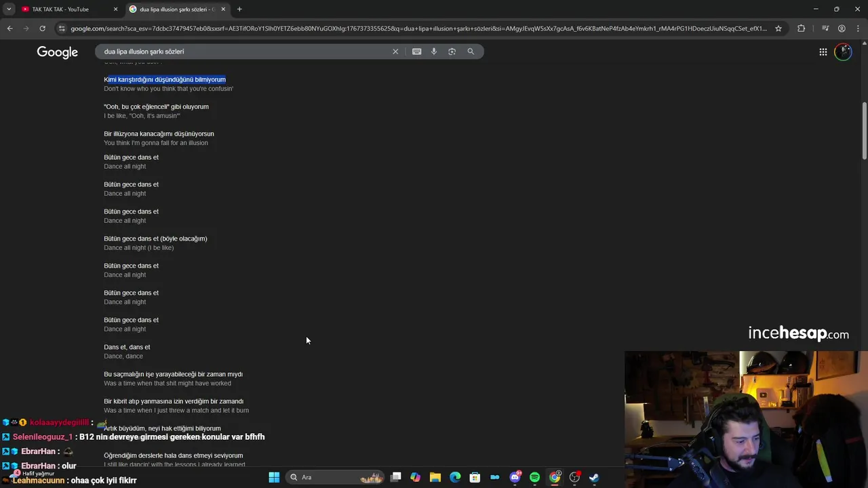Open Microsoft Store from the taskbar
The width and height of the screenshot is (868, 488).
click(475, 477)
